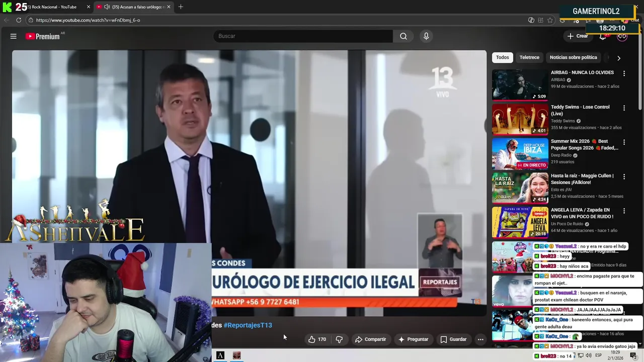
Task: Open Teddy Swims - Lose Control title
Action: (580, 110)
